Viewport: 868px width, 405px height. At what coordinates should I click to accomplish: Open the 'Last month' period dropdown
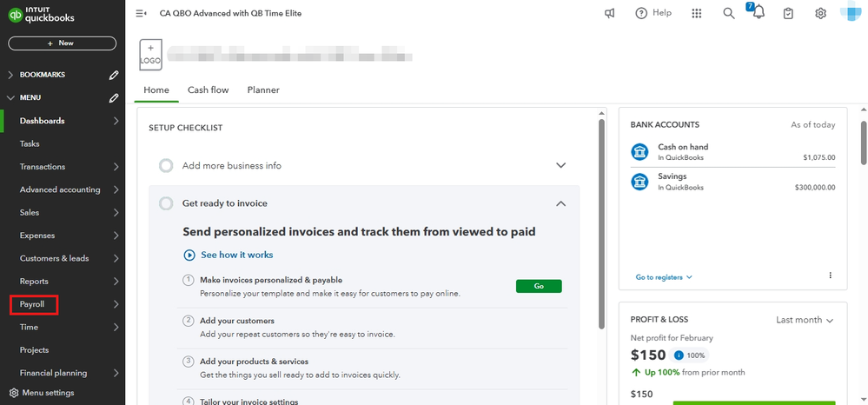tap(805, 320)
